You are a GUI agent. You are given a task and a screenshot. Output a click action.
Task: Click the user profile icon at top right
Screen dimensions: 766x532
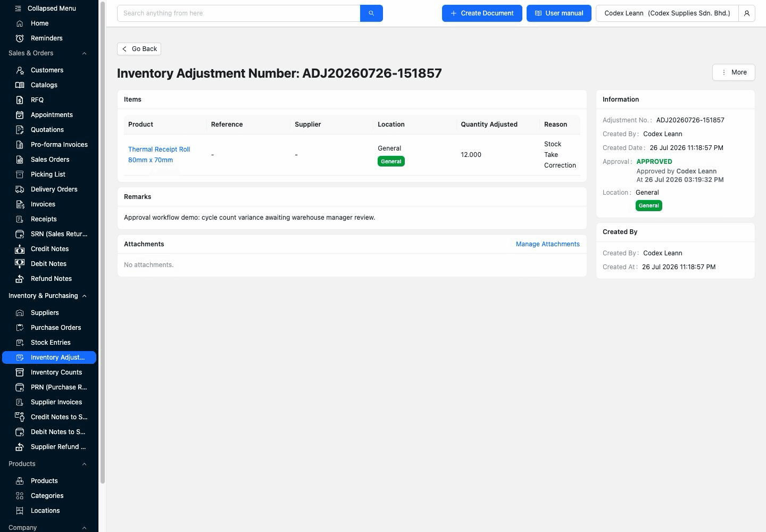(x=747, y=13)
